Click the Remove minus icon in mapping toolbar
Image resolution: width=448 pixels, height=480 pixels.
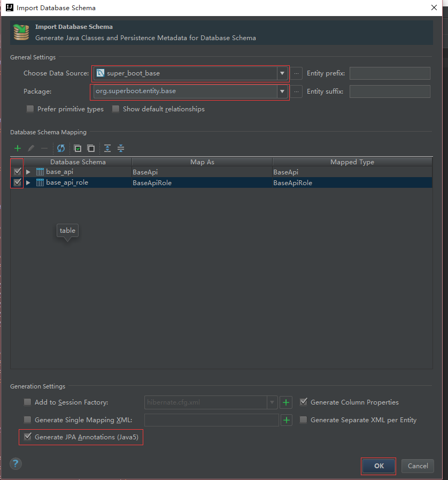[44, 148]
